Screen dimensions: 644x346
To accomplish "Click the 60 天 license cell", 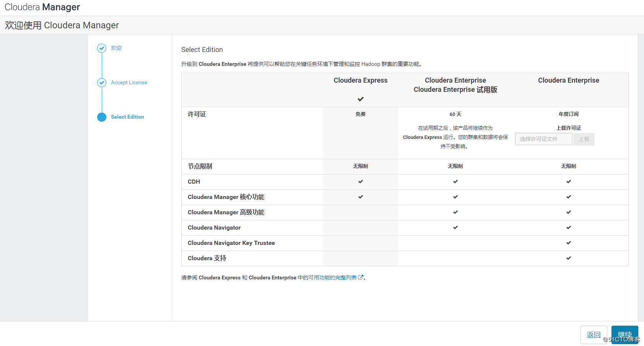I will click(x=455, y=114).
